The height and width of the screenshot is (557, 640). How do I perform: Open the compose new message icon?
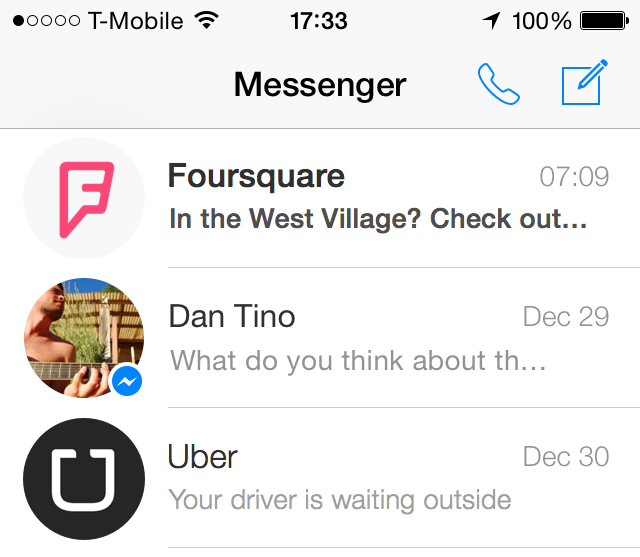point(585,82)
